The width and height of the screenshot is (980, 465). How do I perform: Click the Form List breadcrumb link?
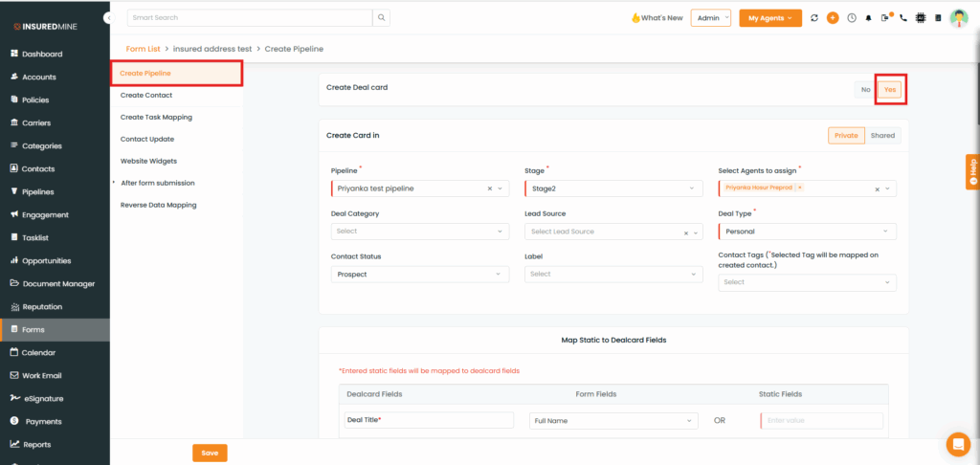point(144,48)
